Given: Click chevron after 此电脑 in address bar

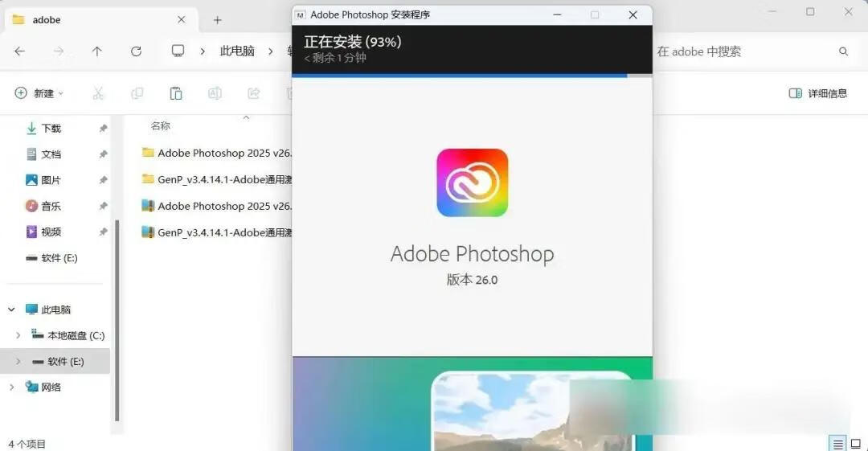Looking at the screenshot, I should point(271,51).
